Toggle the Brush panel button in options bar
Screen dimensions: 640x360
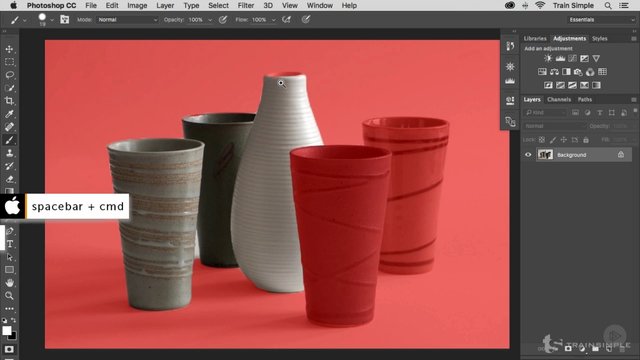(64, 19)
